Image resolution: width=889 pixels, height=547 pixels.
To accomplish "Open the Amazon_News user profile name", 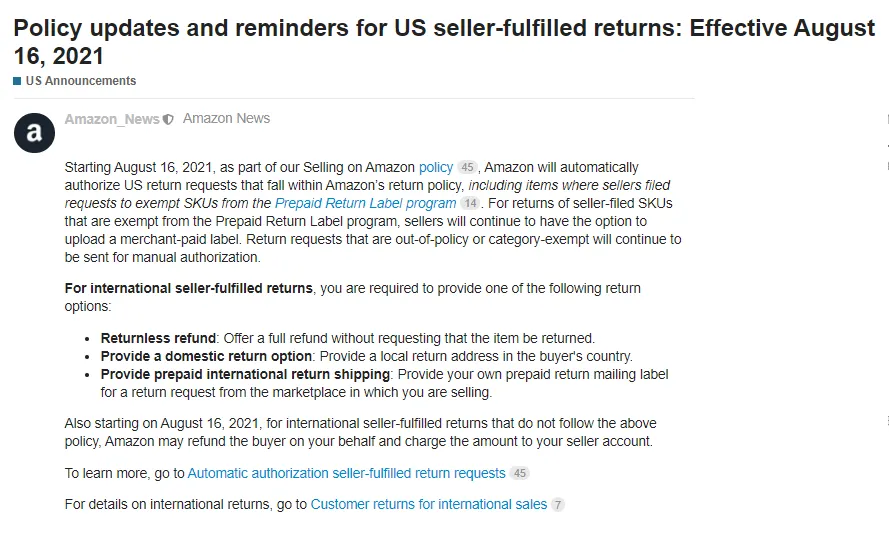I will [x=112, y=119].
